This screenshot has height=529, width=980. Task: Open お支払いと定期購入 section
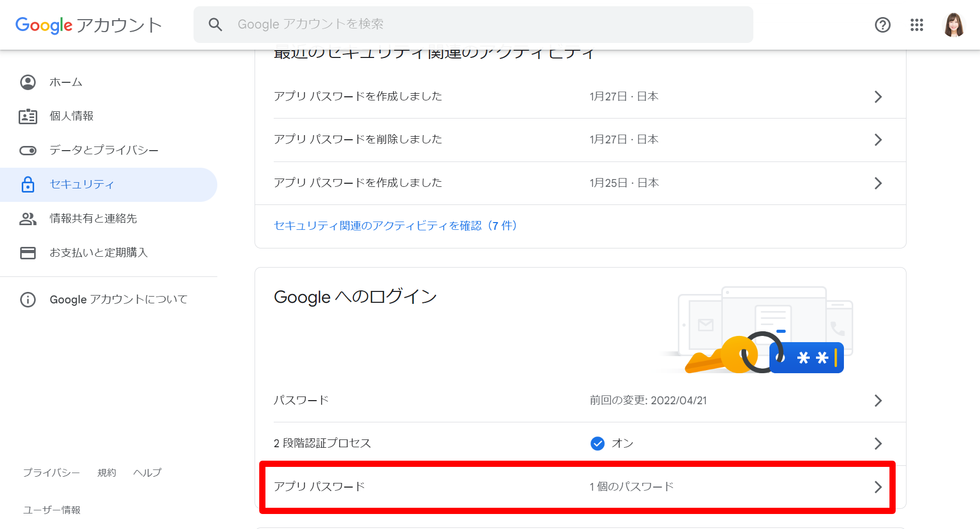109,253
